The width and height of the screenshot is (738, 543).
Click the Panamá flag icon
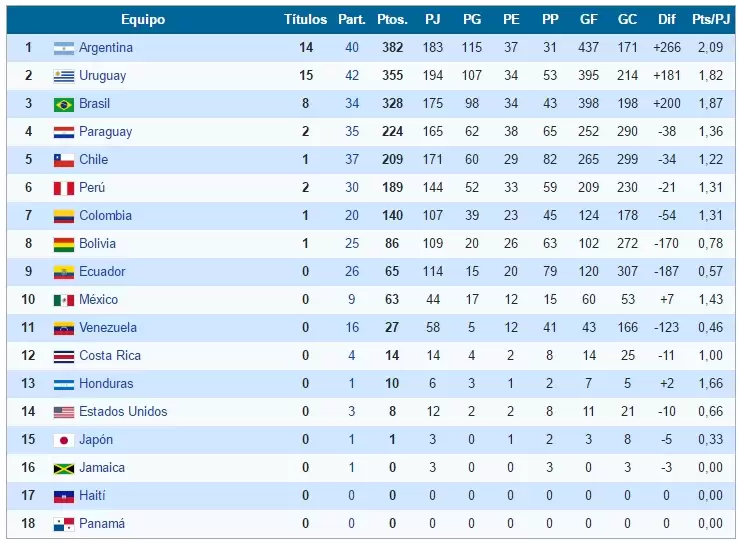[x=64, y=524]
